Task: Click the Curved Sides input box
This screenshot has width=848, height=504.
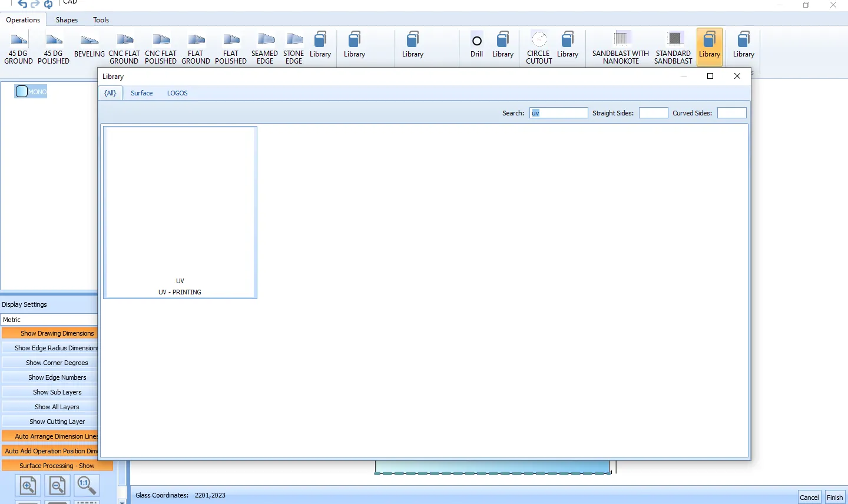Action: point(732,113)
